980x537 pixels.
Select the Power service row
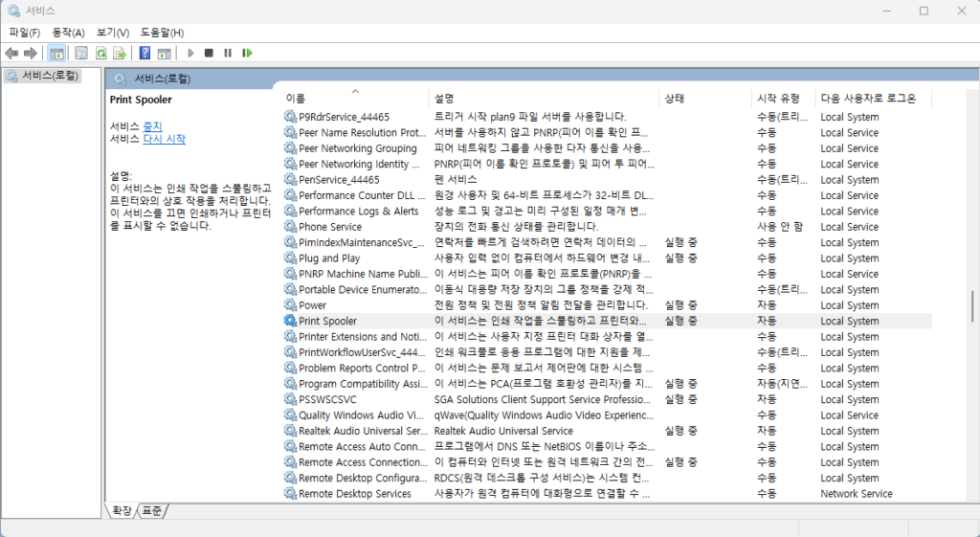click(606, 305)
